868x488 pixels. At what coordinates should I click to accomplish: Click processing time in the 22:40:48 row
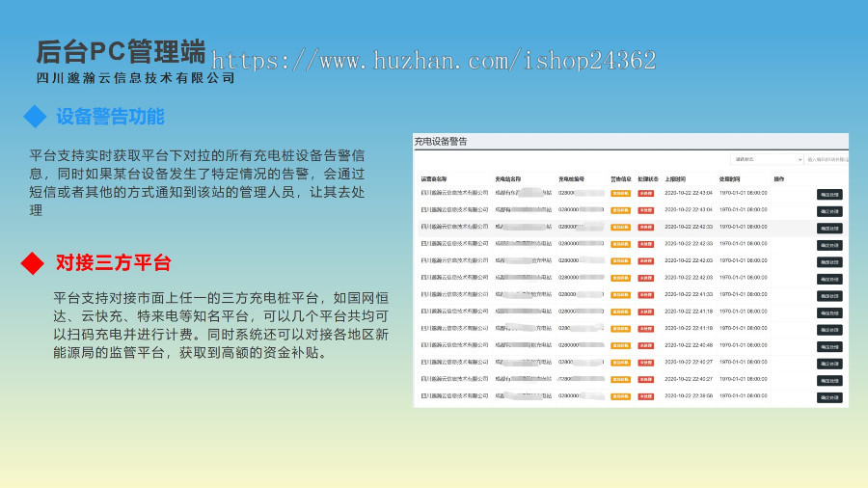743,345
